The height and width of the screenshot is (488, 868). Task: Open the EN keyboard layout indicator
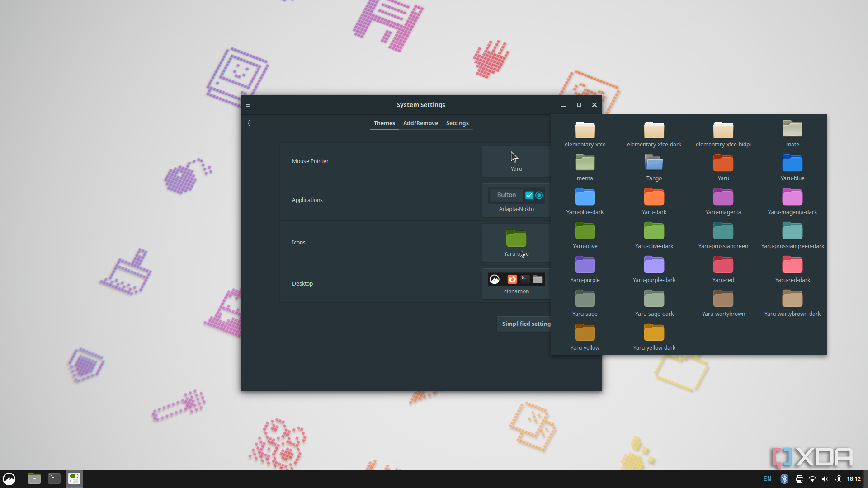[x=767, y=479]
